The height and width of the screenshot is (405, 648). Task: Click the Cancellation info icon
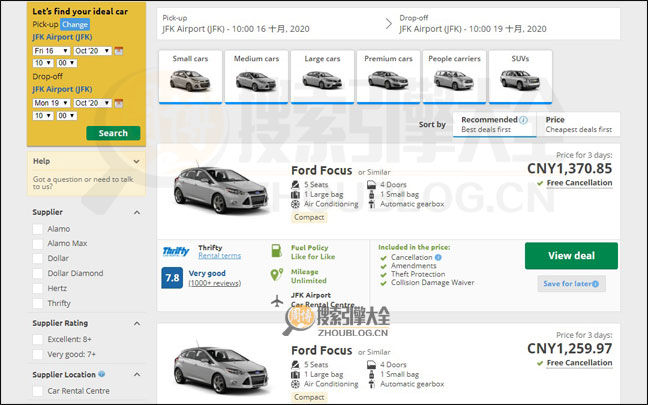tap(438, 257)
